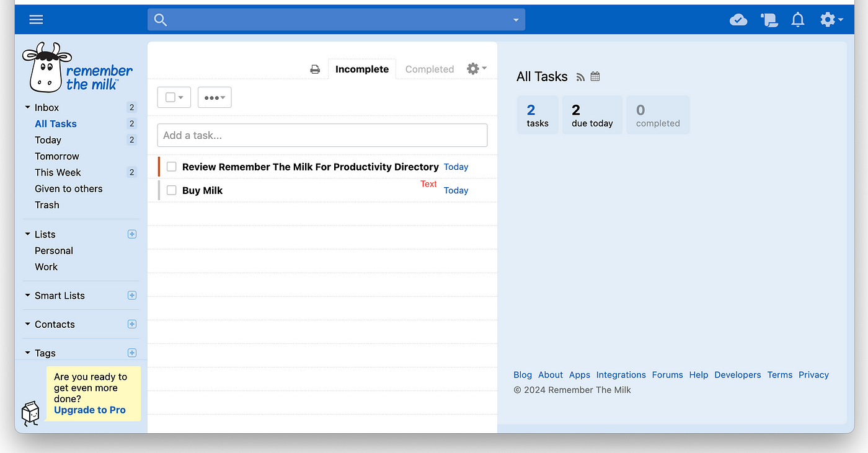The image size is (868, 453).
Task: Expand the Tags section arrow
Action: point(27,353)
